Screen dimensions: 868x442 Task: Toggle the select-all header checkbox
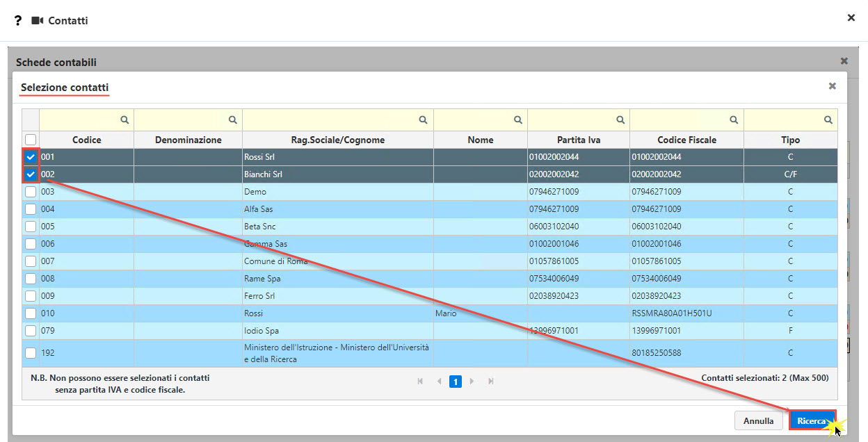tap(31, 140)
